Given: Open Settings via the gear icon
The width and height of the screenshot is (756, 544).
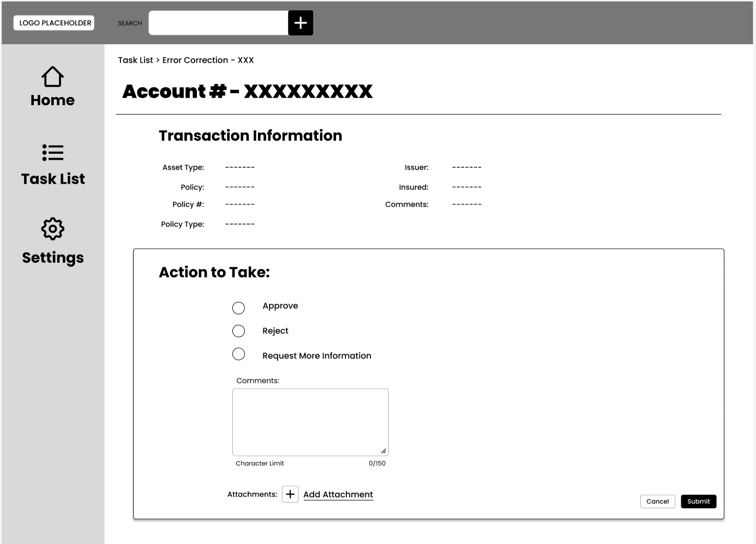Looking at the screenshot, I should point(52,229).
